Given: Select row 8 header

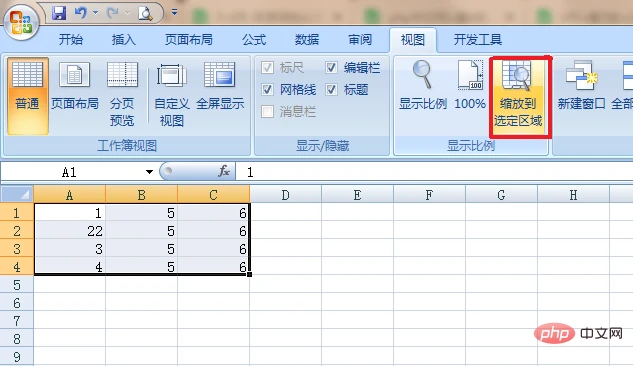Looking at the screenshot, I should coord(17,339).
